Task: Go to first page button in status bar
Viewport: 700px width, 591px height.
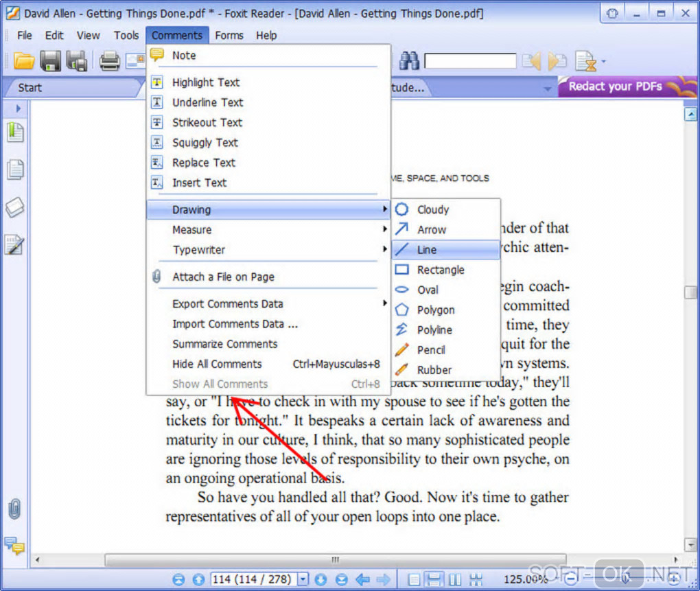Action: (x=178, y=579)
